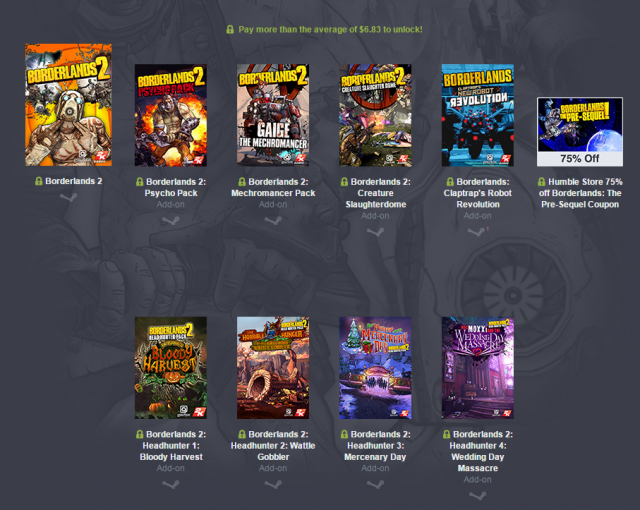Click the green lock icon beside the average price text
The image size is (640, 510).
(230, 29)
